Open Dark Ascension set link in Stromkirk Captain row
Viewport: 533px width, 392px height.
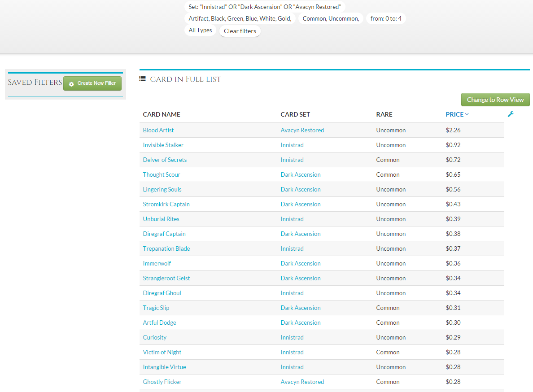(x=301, y=204)
